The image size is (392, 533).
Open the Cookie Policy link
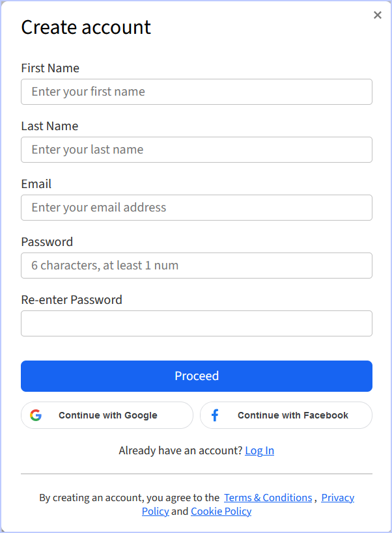click(x=221, y=512)
